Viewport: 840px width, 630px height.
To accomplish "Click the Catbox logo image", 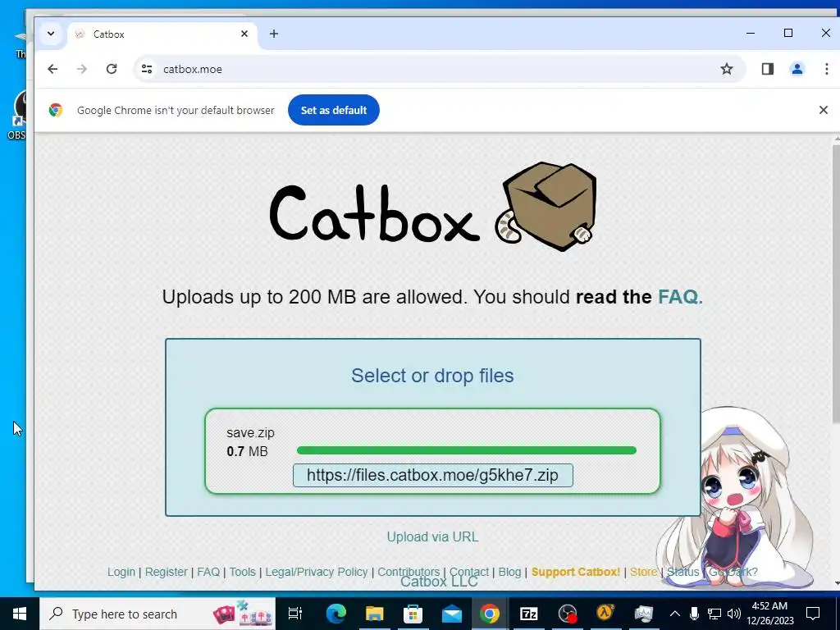I will pyautogui.click(x=433, y=208).
